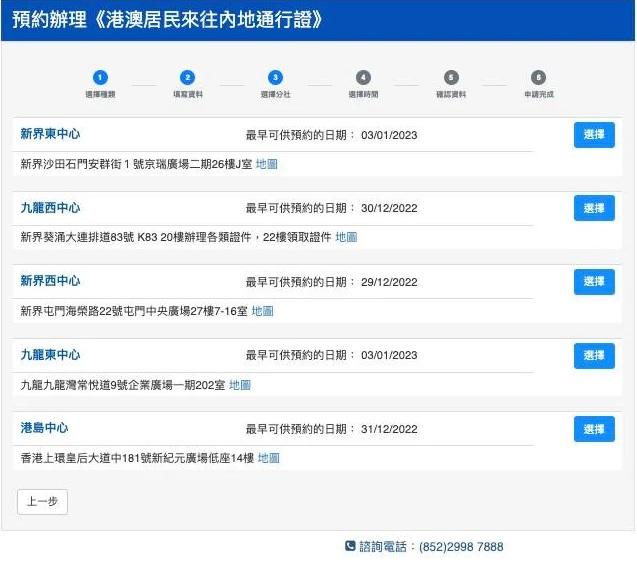The width and height of the screenshot is (637, 562).
Task: Click the 港島中心 branch name
Action: [x=44, y=428]
